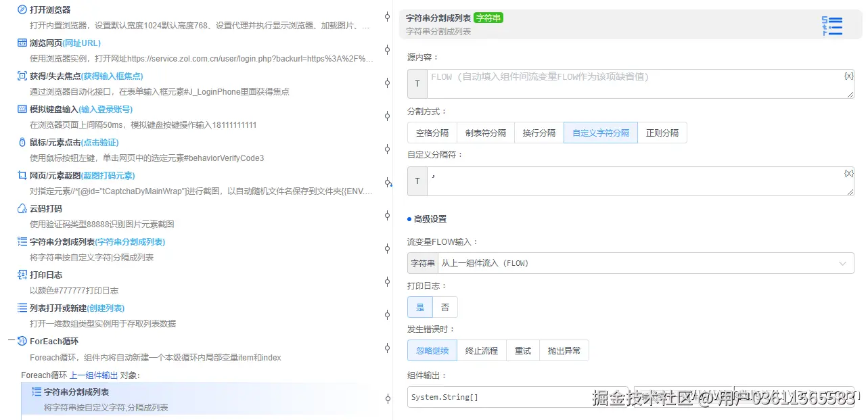The image size is (868, 420).
Task: Set 打印日志 to 是
Action: point(420,307)
